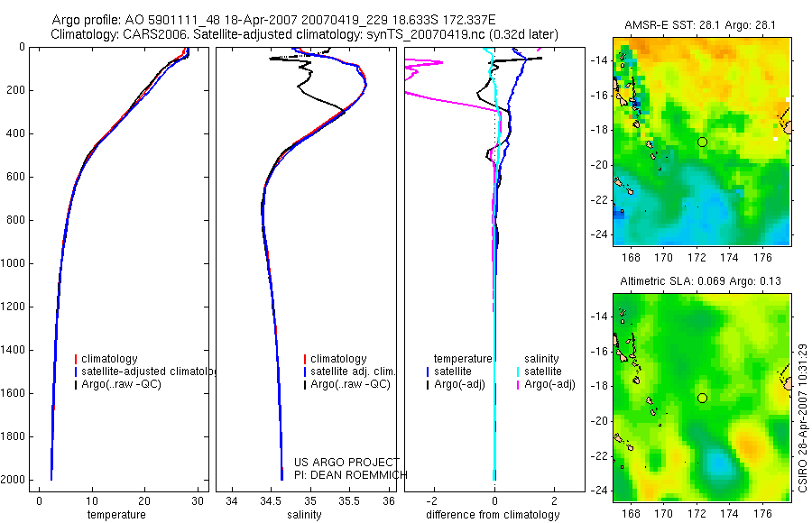Click the 'temperature' legend heading in difference plot

click(463, 359)
